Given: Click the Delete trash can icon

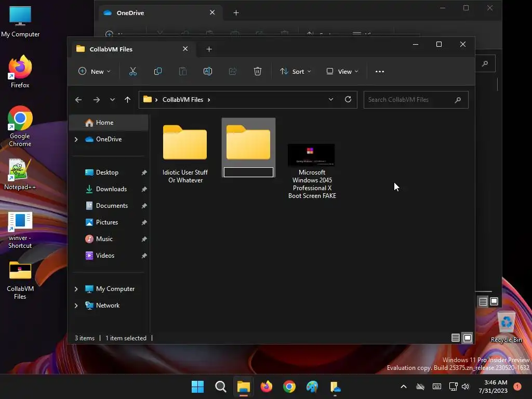Looking at the screenshot, I should coord(258,72).
